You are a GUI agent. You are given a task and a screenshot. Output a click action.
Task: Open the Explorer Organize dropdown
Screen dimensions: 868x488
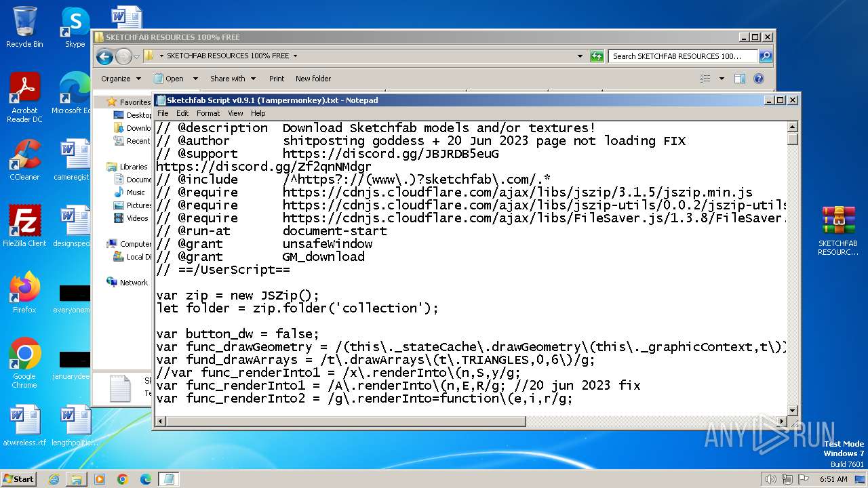click(121, 79)
